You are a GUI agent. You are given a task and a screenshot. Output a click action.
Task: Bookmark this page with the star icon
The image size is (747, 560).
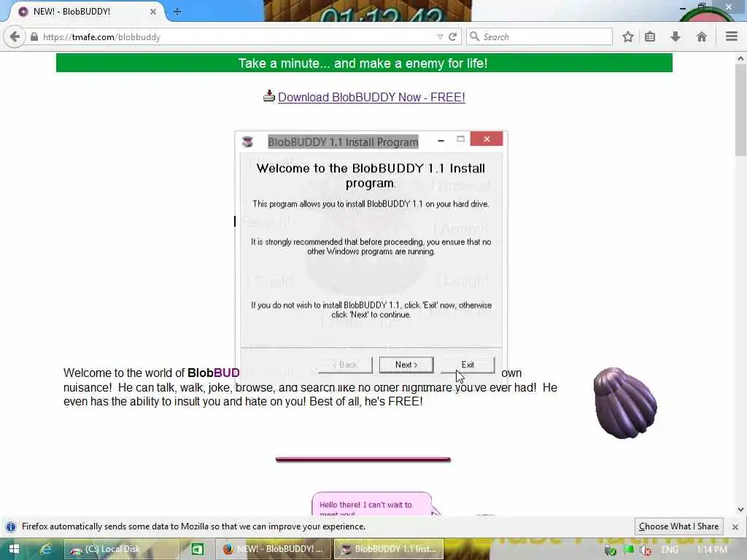(628, 36)
